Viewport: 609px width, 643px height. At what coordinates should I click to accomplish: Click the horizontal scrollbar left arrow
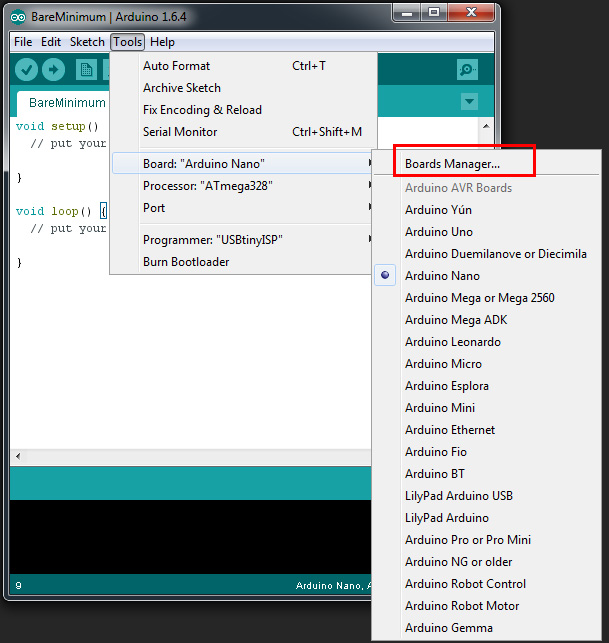click(17, 457)
